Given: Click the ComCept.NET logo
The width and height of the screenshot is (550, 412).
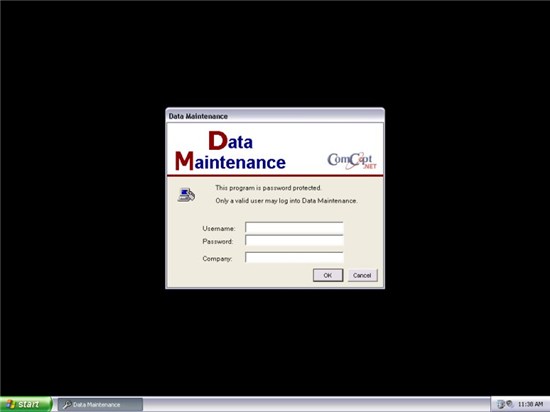Looking at the screenshot, I should [352, 161].
